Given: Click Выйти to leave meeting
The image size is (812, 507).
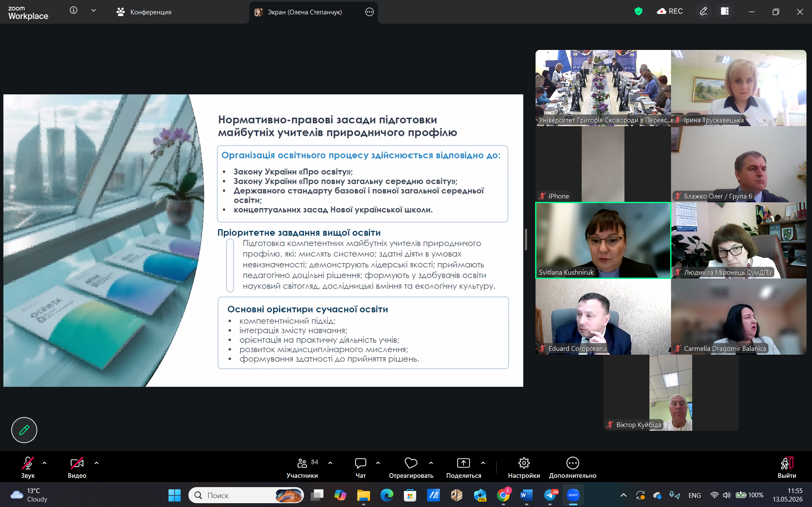Looking at the screenshot, I should click(787, 468).
